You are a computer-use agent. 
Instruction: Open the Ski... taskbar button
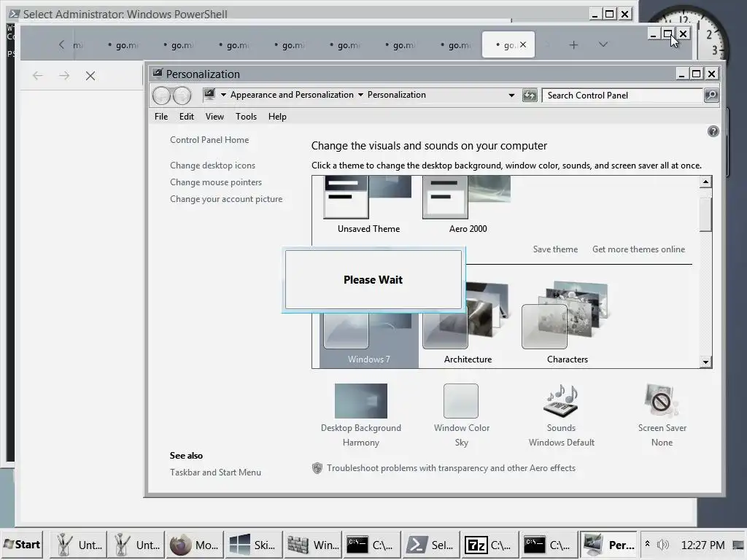click(x=253, y=545)
